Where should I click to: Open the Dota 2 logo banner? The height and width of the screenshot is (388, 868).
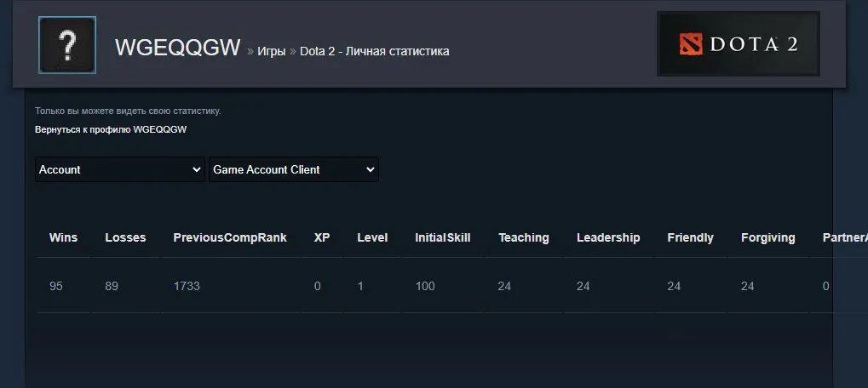pyautogui.click(x=739, y=44)
